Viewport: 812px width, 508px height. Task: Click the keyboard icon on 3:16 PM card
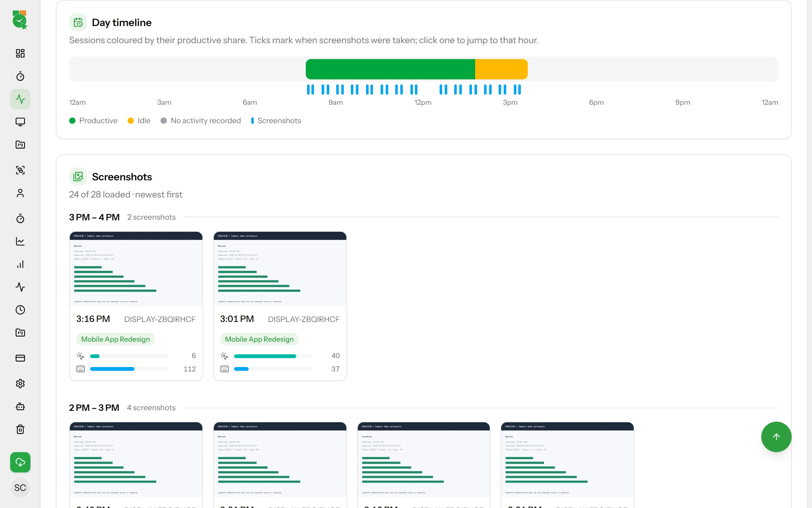[x=81, y=369]
